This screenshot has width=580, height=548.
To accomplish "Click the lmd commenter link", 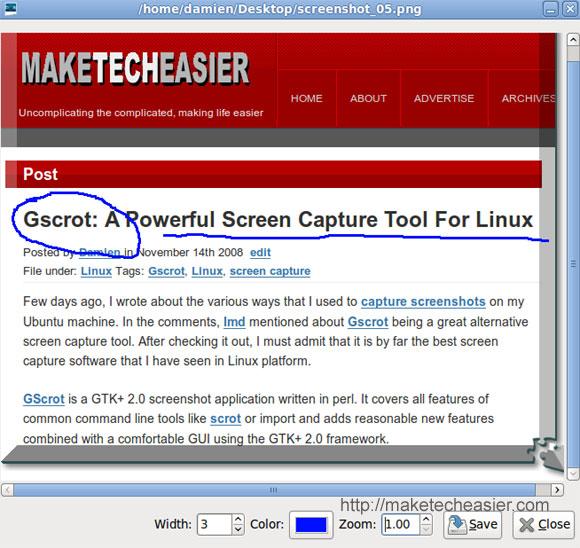I will (234, 322).
